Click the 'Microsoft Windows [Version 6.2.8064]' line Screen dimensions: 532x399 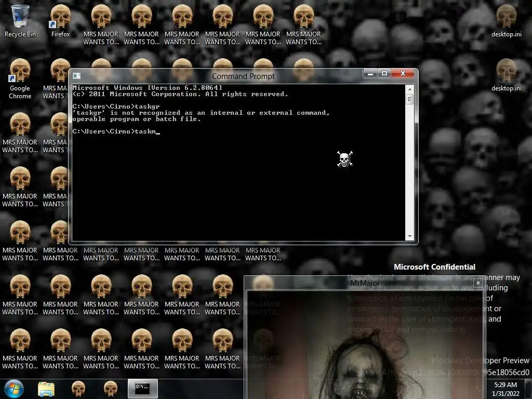pyautogui.click(x=147, y=87)
